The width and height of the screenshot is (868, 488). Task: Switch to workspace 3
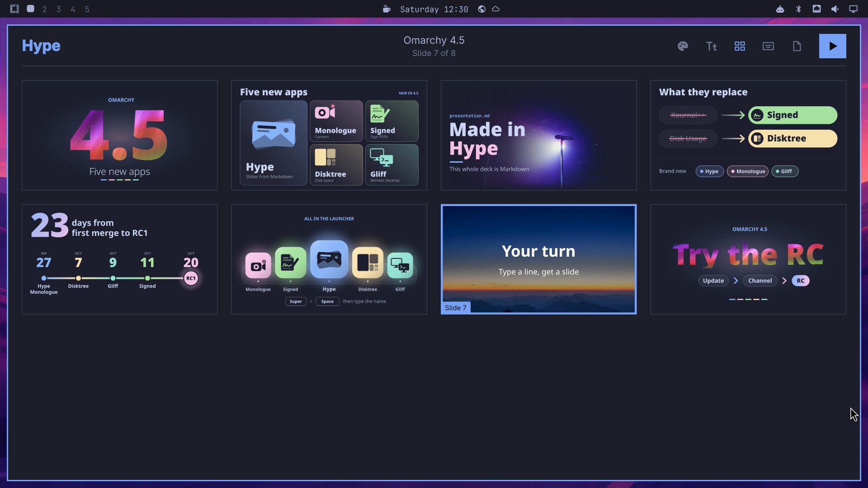(x=58, y=9)
